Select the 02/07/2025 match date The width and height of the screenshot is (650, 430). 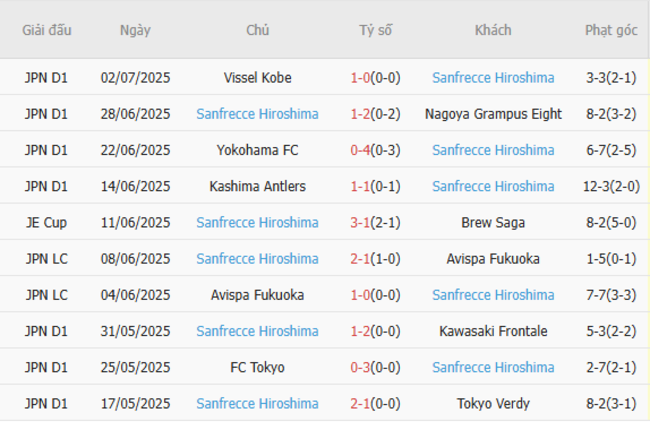click(x=135, y=77)
